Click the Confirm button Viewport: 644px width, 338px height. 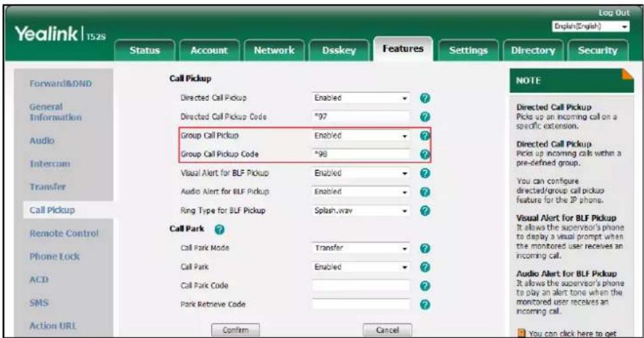(235, 330)
